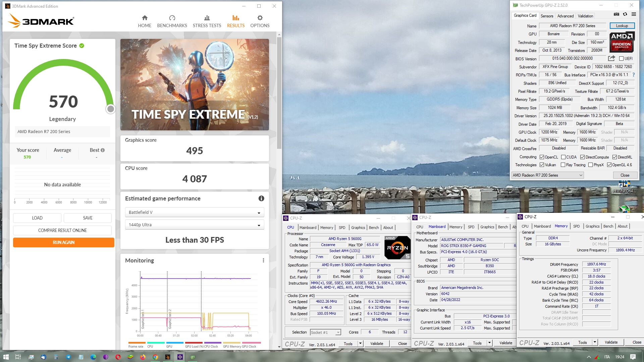Open Google Chrome from the taskbar
Viewport: 644px width, 362px height.
pos(155,357)
